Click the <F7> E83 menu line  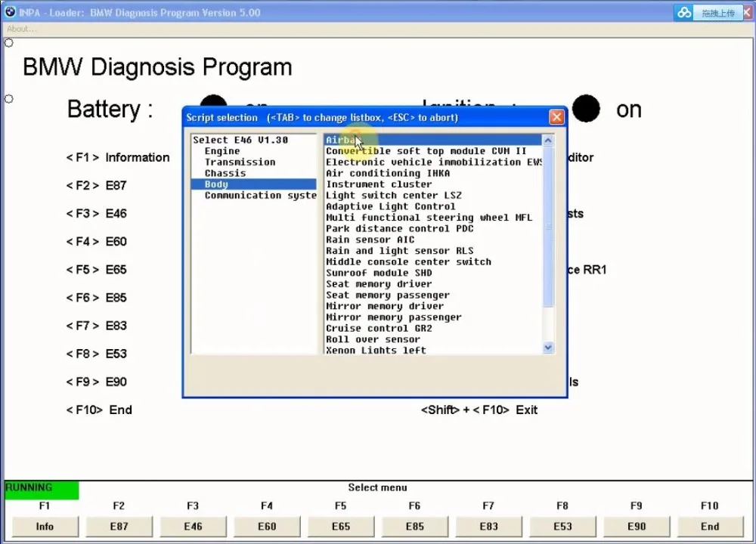point(96,326)
